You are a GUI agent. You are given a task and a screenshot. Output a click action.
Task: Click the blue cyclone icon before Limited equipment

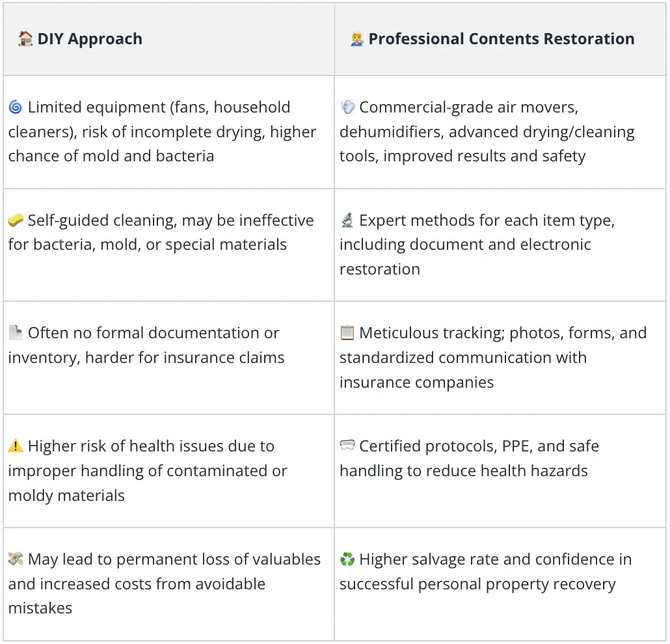click(16, 107)
